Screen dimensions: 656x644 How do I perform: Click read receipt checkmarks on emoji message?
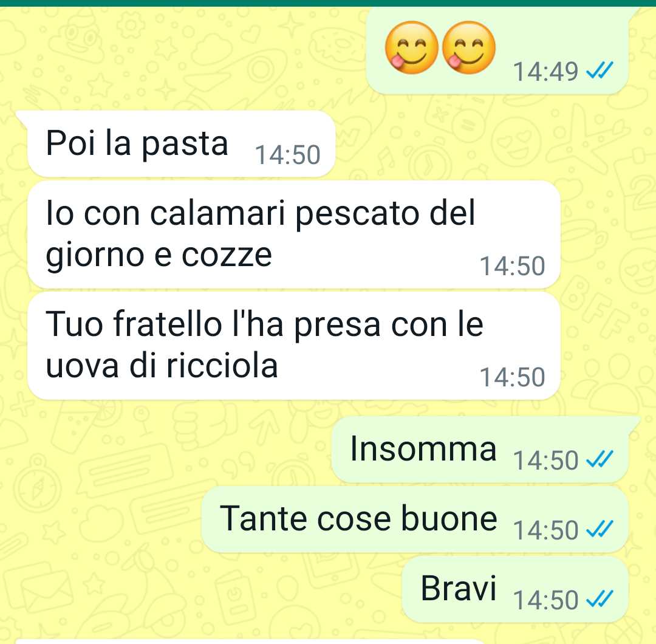pos(600,70)
